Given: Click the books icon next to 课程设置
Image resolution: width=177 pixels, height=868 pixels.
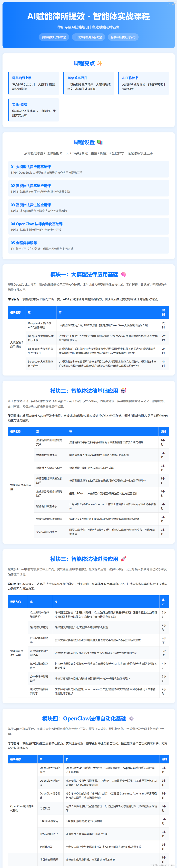Looking at the screenshot, I should (100, 142).
